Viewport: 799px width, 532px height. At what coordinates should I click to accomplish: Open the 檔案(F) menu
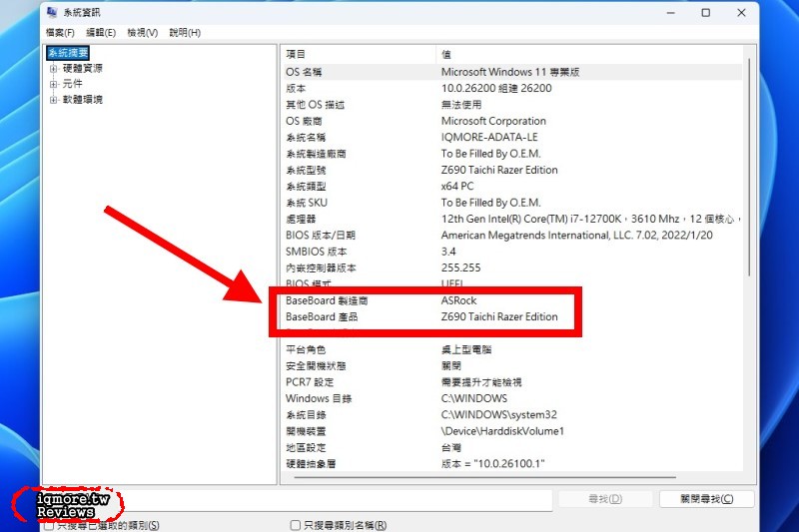(x=60, y=33)
